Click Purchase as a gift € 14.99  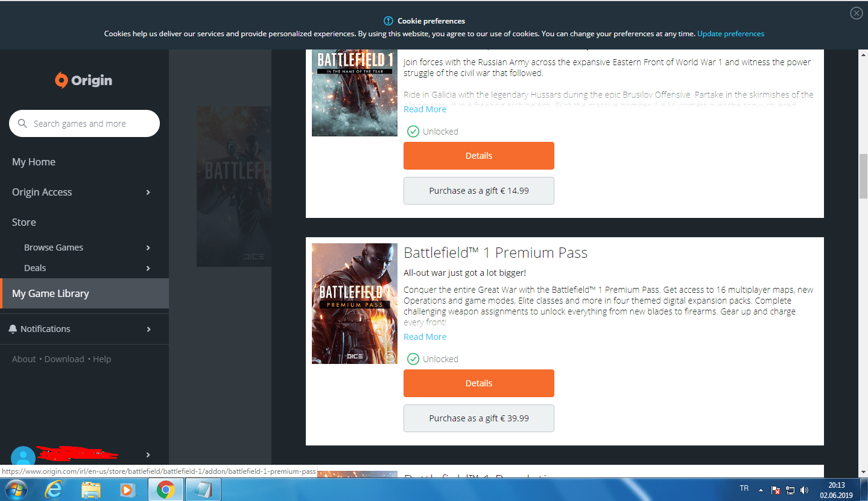point(479,191)
